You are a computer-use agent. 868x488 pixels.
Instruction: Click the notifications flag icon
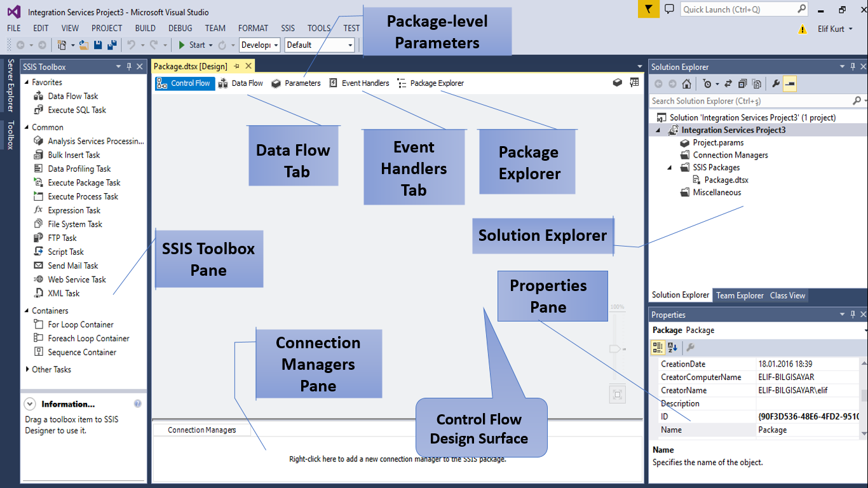pyautogui.click(x=648, y=9)
